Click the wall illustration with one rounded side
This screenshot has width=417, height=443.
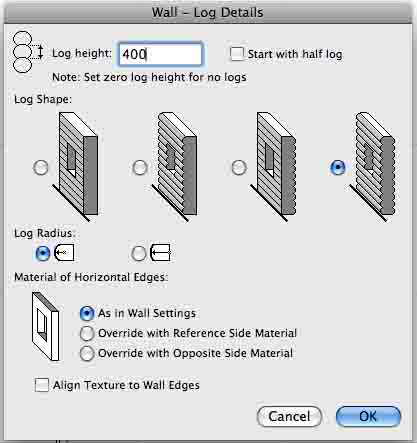[175, 166]
